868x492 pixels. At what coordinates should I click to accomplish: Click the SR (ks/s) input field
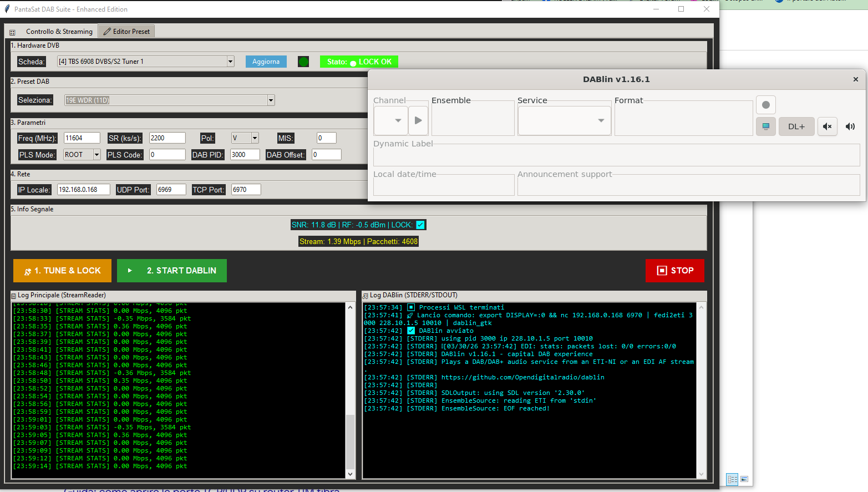click(167, 138)
